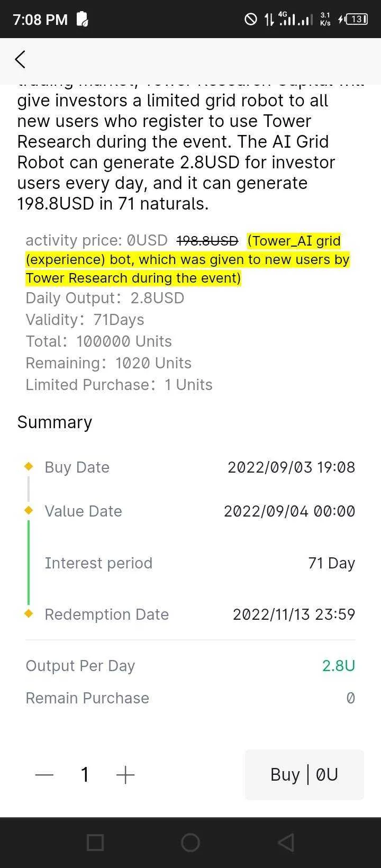The width and height of the screenshot is (381, 868).
Task: Tap the Android home circle icon
Action: tap(190, 843)
